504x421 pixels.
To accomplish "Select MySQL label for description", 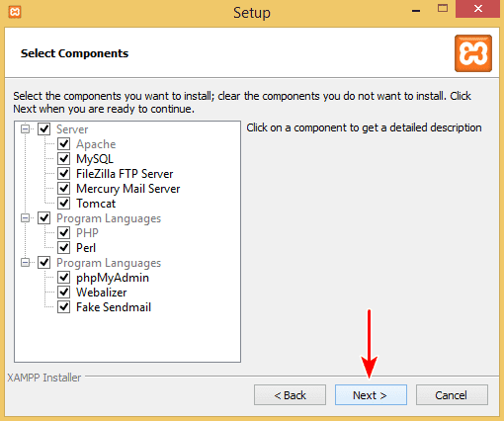I will coord(95,159).
